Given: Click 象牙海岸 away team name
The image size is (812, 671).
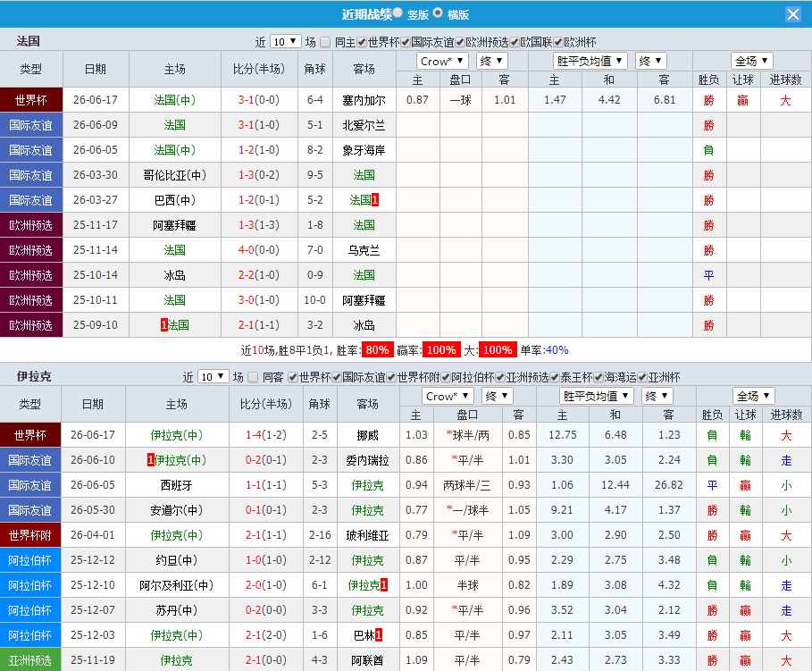Looking at the screenshot, I should pyautogui.click(x=364, y=150).
